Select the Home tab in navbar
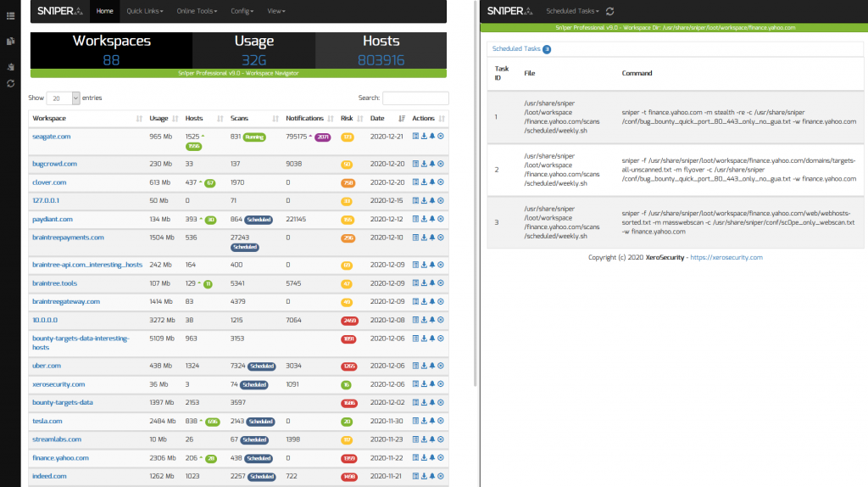This screenshot has height=487, width=868. coord(105,11)
